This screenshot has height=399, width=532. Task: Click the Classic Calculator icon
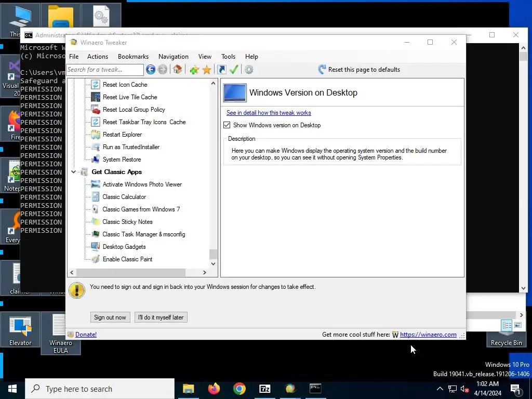pyautogui.click(x=96, y=197)
